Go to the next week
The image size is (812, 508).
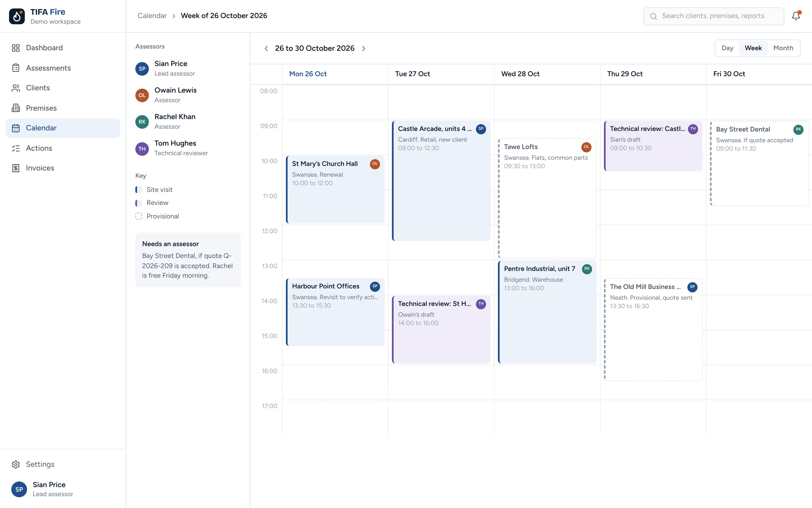pyautogui.click(x=364, y=48)
